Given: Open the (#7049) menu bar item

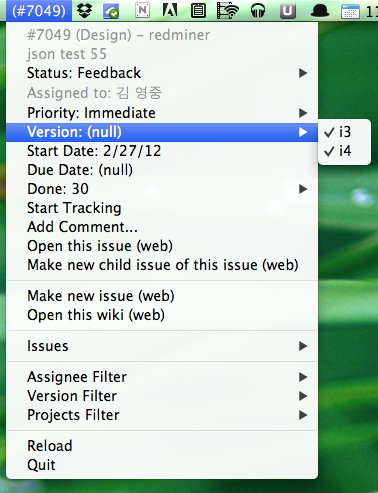Looking at the screenshot, I should tap(39, 11).
